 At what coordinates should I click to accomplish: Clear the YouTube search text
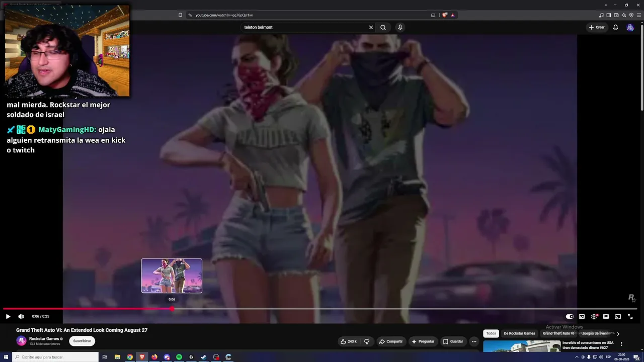click(371, 27)
